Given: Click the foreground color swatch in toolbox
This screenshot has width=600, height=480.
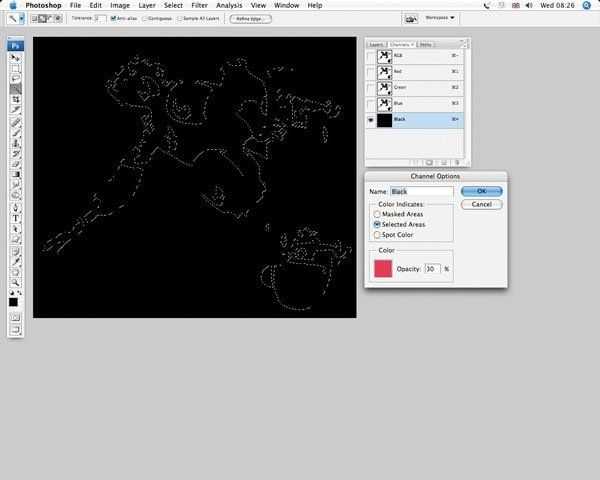Looking at the screenshot, I should coord(14,300).
